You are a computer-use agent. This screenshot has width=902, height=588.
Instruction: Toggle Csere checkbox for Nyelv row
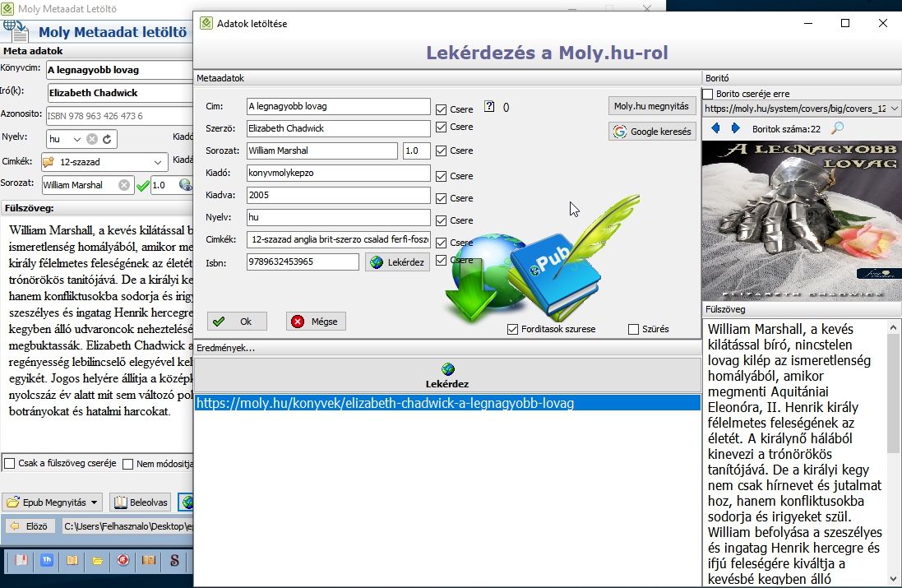click(x=442, y=220)
